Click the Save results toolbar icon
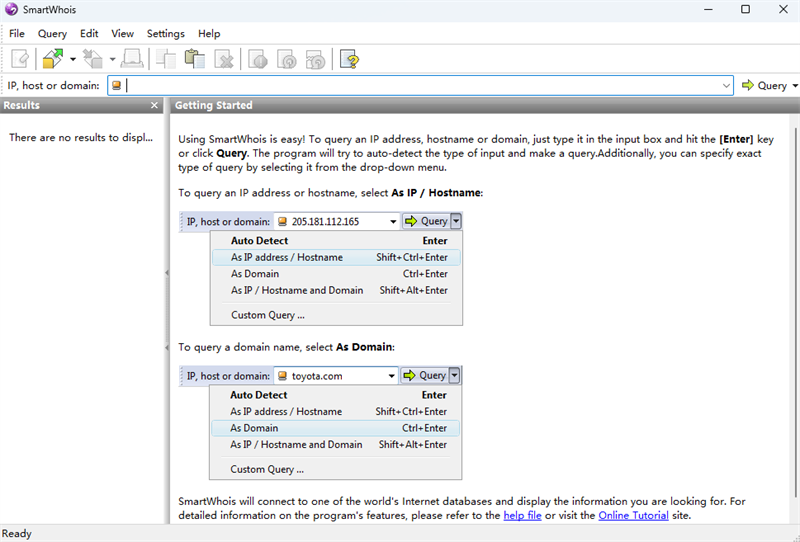This screenshot has height=542, width=800. tap(93, 60)
